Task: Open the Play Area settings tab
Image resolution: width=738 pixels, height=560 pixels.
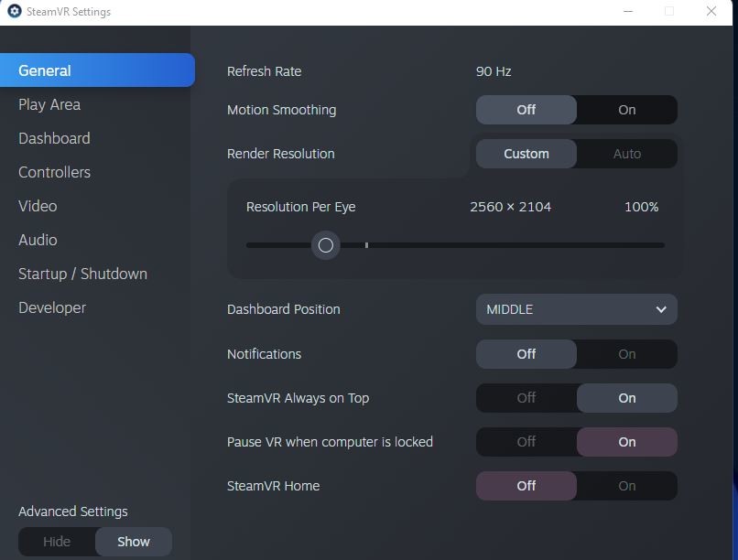Action: (x=49, y=104)
